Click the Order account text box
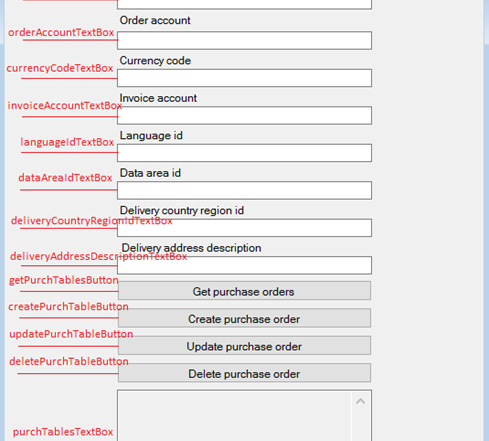Image resolution: width=489 pixels, height=441 pixels. pyautogui.click(x=244, y=41)
